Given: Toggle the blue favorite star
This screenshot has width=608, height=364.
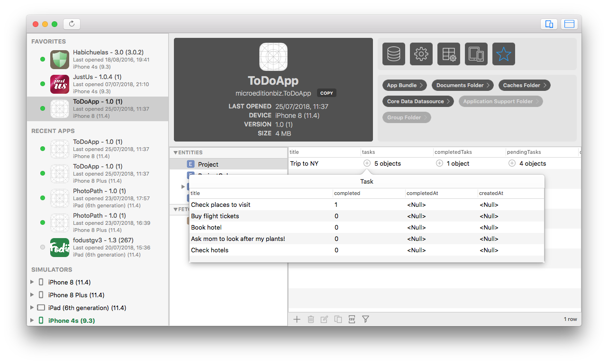Looking at the screenshot, I should pos(504,54).
